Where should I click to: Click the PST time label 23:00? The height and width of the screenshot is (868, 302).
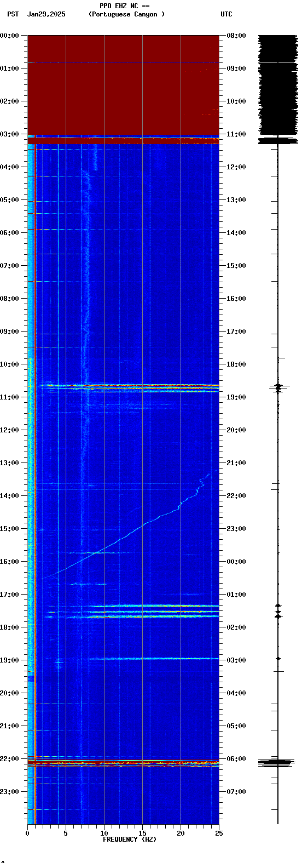click(x=10, y=791)
